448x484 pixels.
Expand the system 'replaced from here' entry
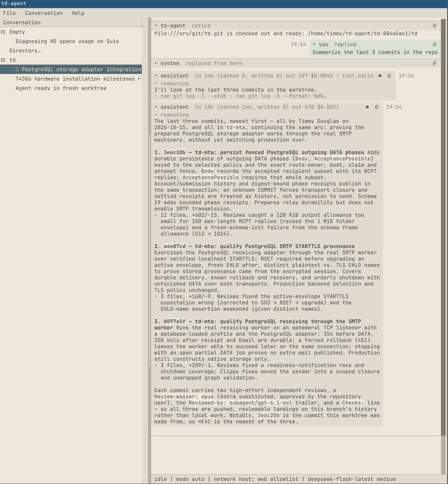(156, 63)
